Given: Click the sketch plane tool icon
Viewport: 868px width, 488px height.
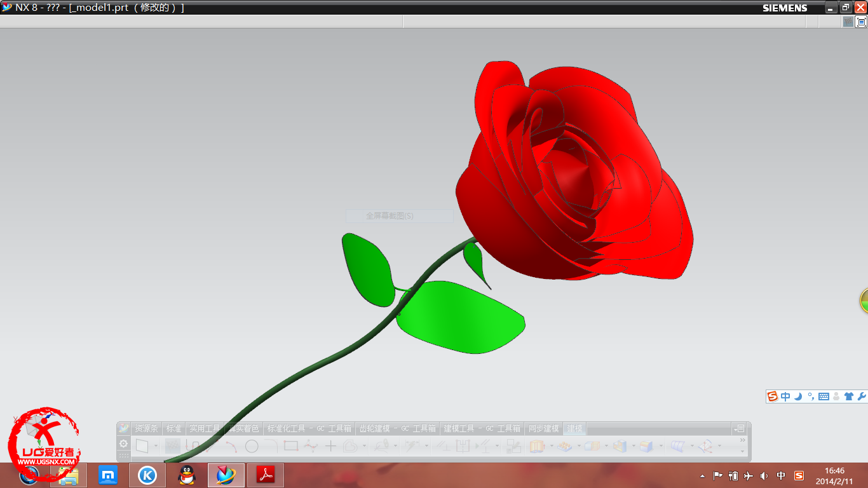Looking at the screenshot, I should point(142,446).
